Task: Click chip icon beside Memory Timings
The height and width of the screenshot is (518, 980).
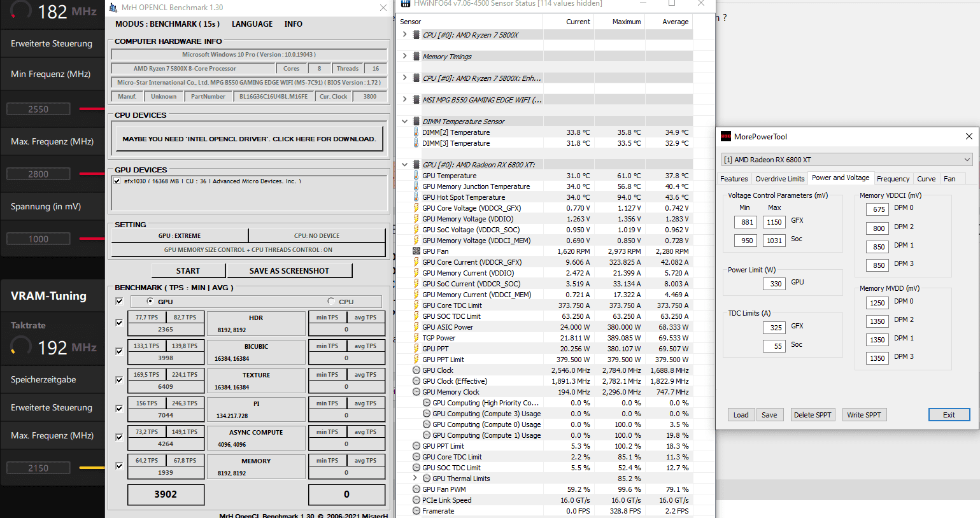Action: 416,56
